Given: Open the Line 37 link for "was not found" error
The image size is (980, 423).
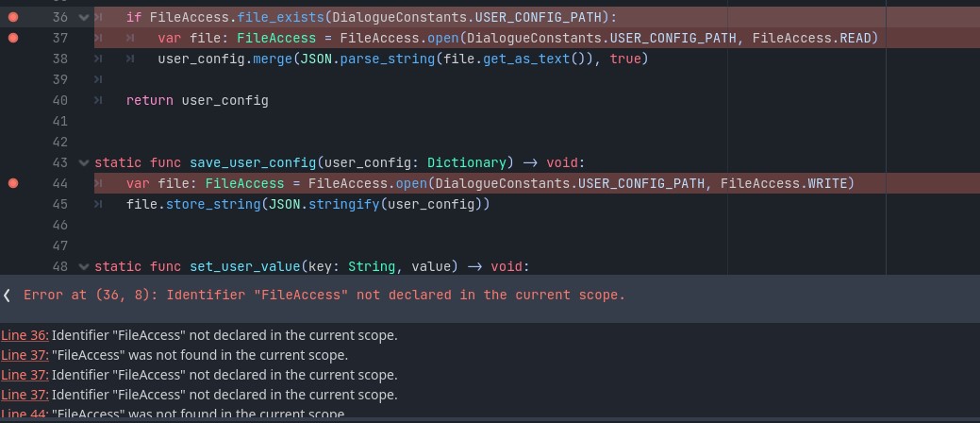Looking at the screenshot, I should [x=25, y=355].
